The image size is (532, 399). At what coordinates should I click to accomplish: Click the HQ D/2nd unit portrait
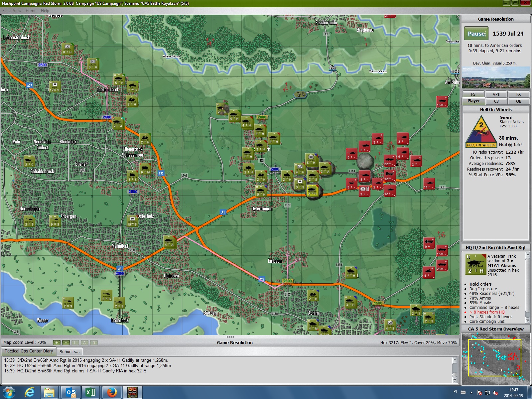click(475, 264)
